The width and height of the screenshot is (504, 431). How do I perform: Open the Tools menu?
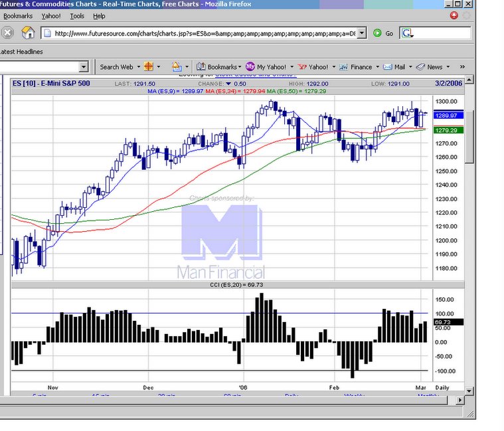coord(77,16)
